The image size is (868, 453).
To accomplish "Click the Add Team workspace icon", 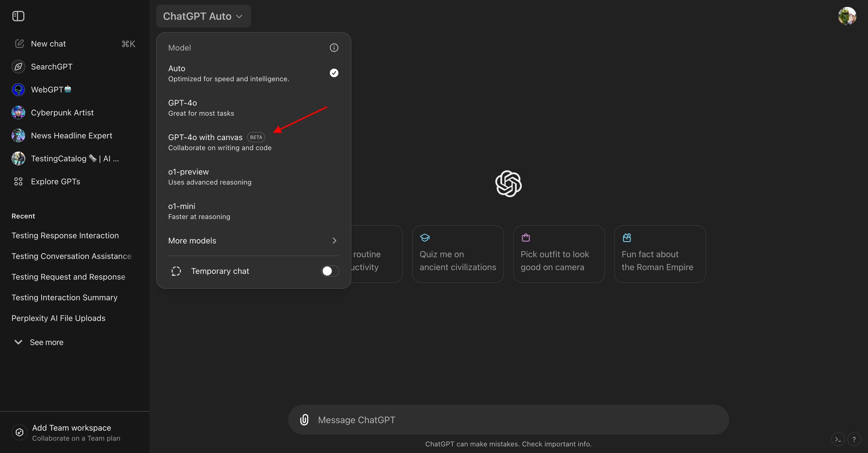I will point(19,432).
